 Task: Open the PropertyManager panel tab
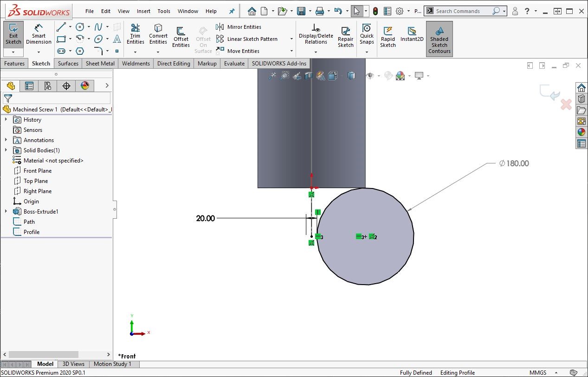tap(29, 85)
